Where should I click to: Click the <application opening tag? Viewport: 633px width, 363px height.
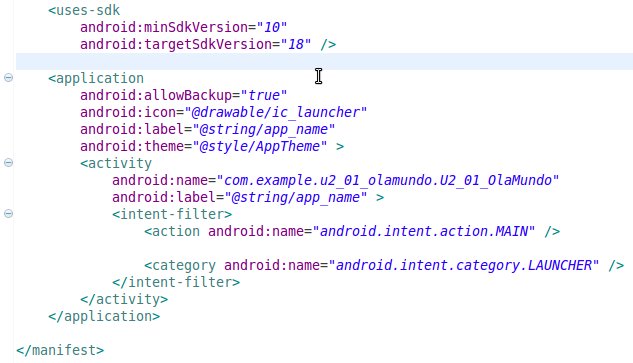pos(96,78)
